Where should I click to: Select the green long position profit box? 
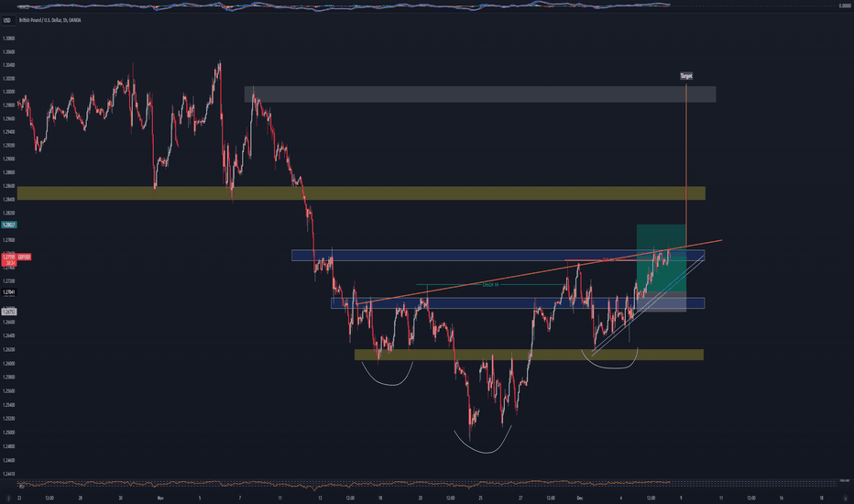point(662,258)
